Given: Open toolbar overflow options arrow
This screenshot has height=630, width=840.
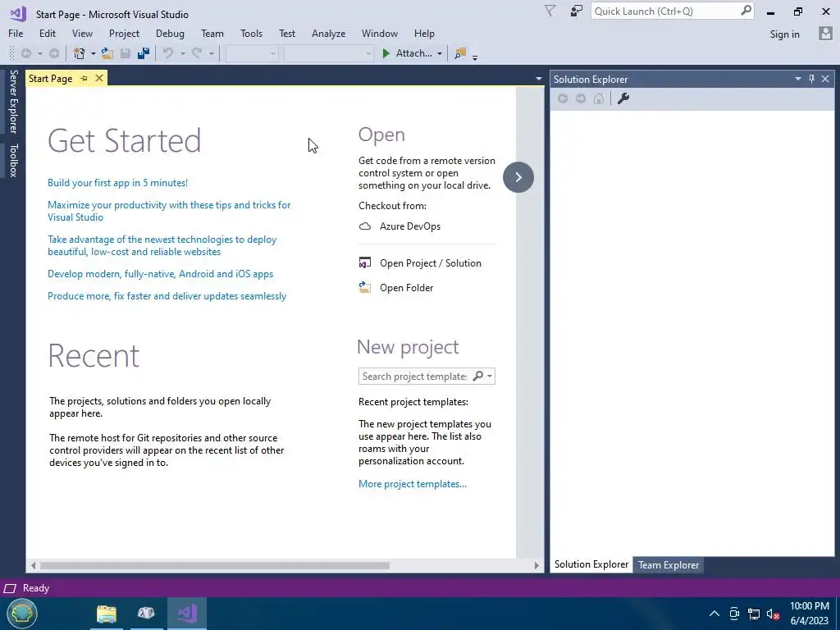Looking at the screenshot, I should 475,57.
